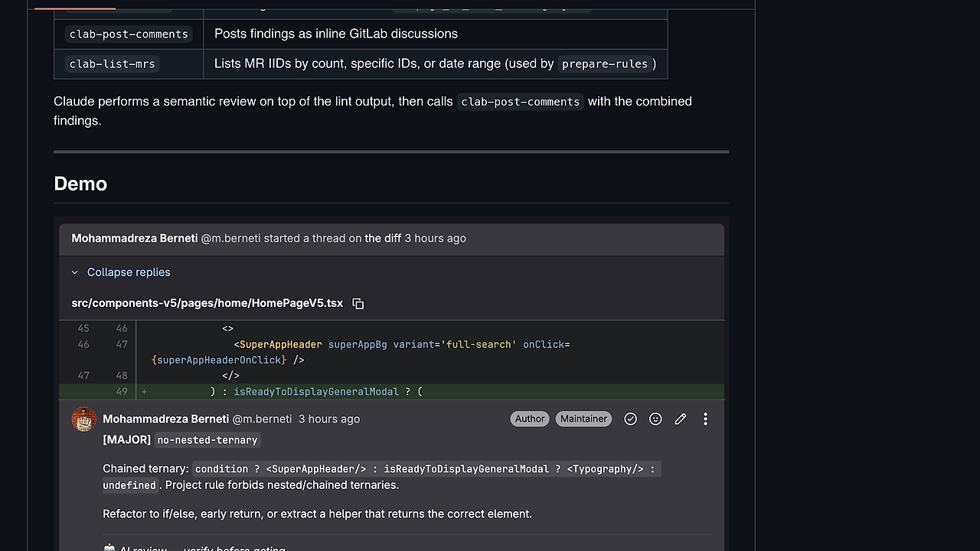Image resolution: width=980 pixels, height=551 pixels.
Task: Click old line number 45 in diff
Action: coord(83,328)
